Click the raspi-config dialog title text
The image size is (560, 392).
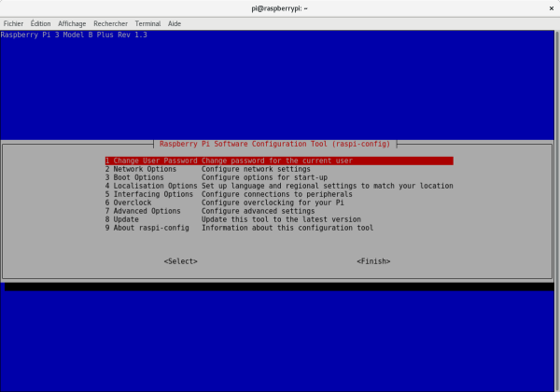tap(274, 144)
